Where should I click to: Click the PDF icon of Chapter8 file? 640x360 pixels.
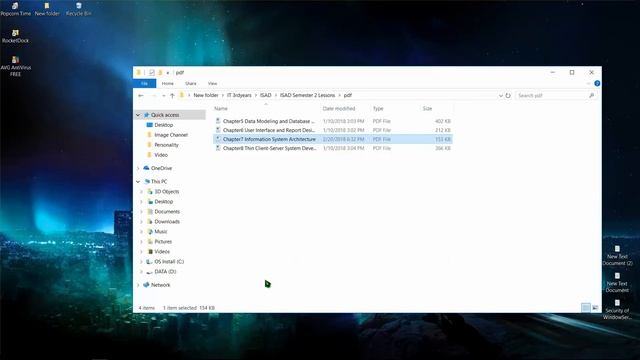[218, 148]
